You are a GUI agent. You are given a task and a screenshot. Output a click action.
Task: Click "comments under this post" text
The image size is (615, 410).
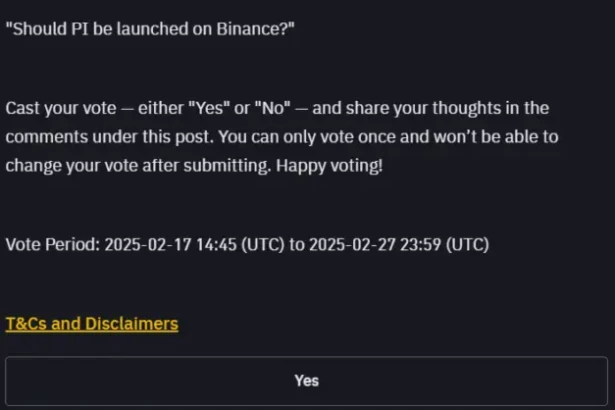click(110, 137)
